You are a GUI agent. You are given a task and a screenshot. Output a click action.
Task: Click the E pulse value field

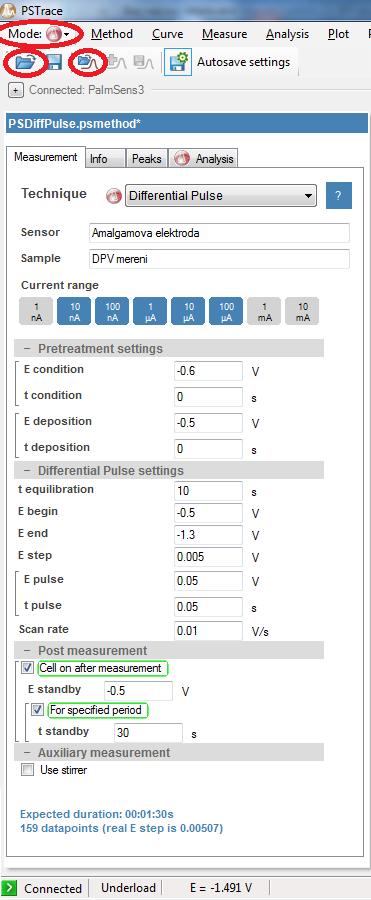[208, 581]
